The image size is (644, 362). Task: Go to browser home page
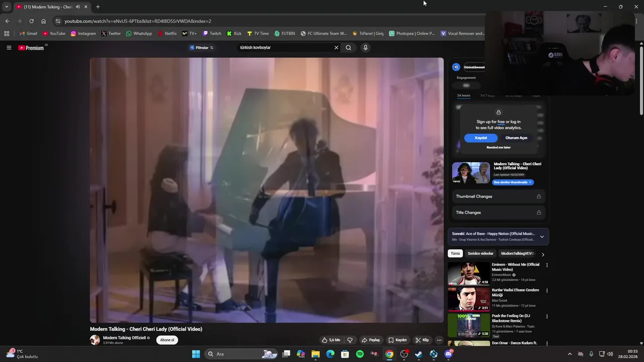click(43, 21)
